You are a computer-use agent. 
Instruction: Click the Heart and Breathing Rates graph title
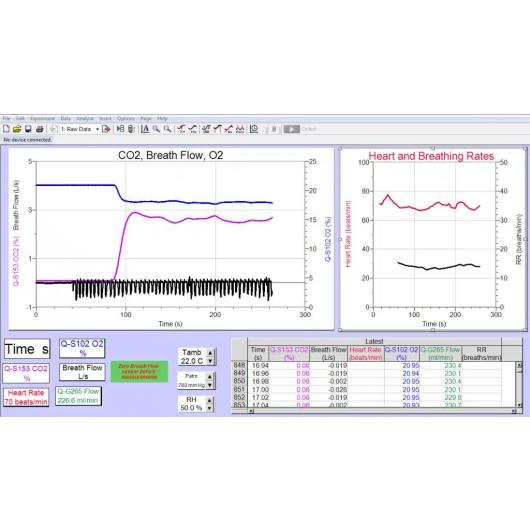coord(431,156)
